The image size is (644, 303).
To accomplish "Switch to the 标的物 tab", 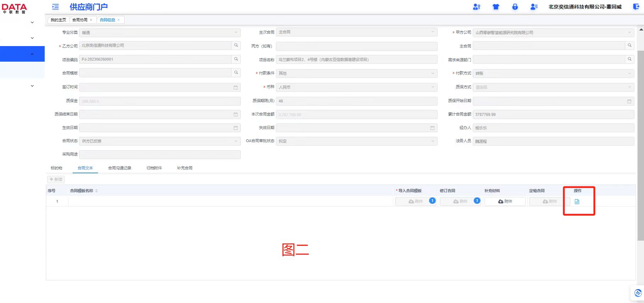I will 56,168.
